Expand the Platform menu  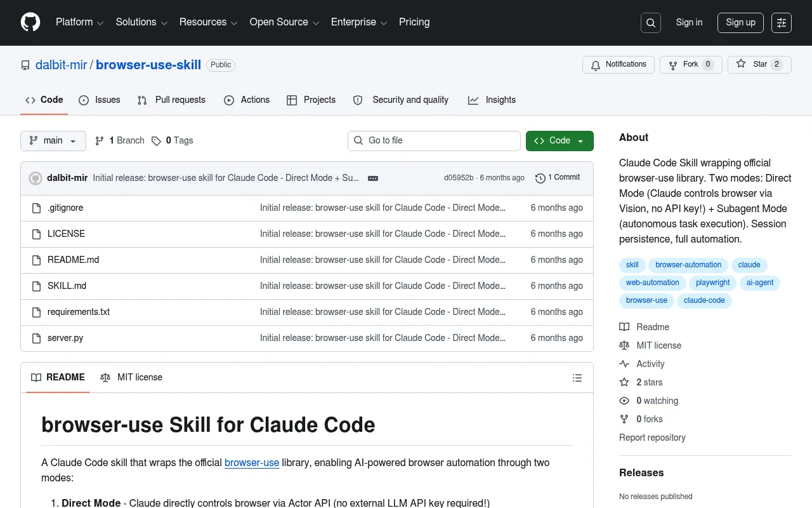click(x=79, y=22)
